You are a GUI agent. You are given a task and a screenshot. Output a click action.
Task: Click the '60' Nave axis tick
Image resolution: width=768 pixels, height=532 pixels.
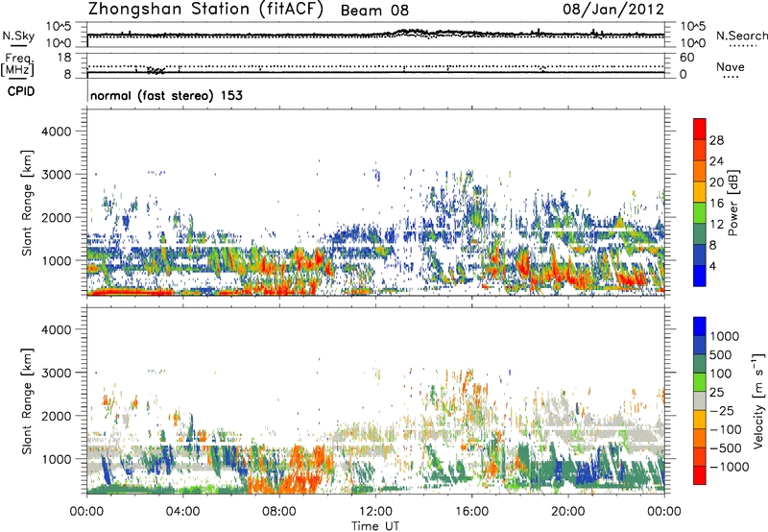686,58
